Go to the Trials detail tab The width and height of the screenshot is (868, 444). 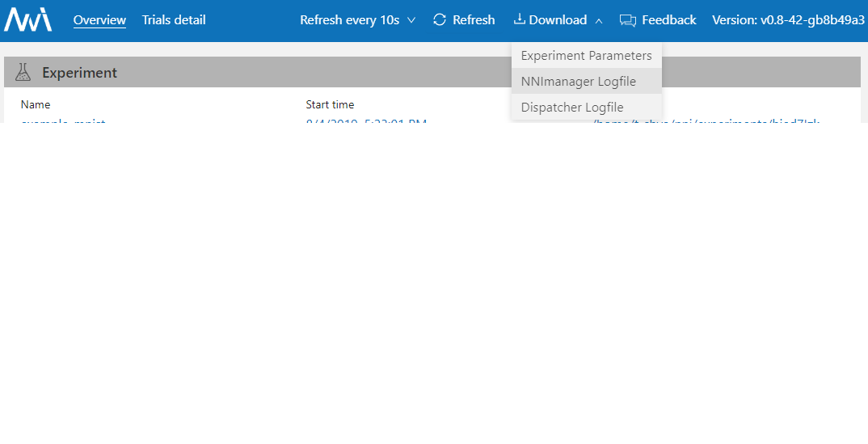174,19
